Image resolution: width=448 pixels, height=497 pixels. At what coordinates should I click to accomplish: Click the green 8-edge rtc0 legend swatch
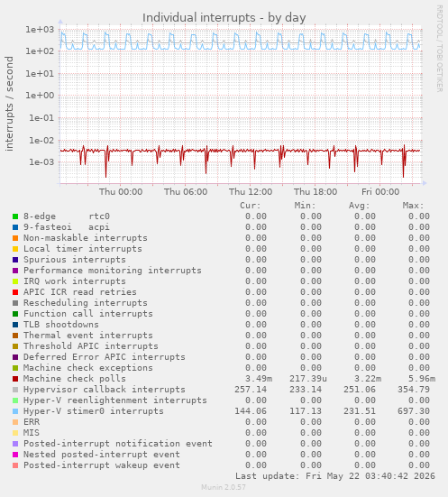[15, 216]
